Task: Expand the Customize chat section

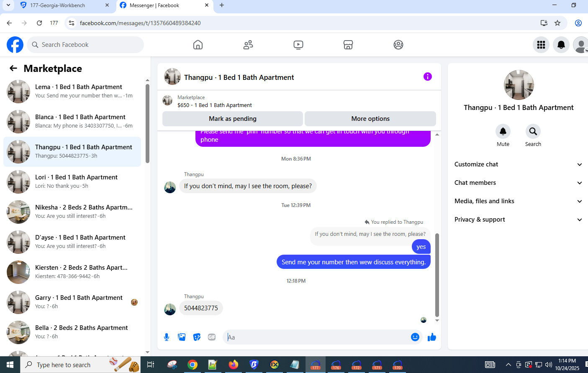Action: pos(519,164)
